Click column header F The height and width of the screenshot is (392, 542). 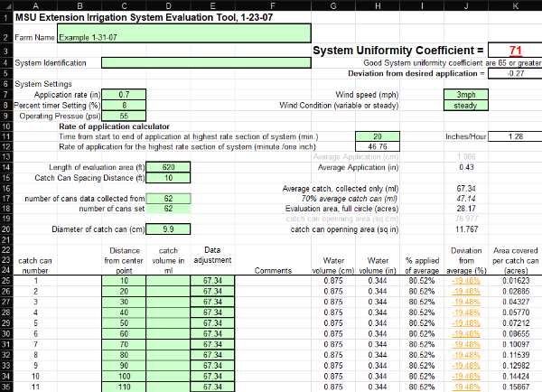pos(272,5)
